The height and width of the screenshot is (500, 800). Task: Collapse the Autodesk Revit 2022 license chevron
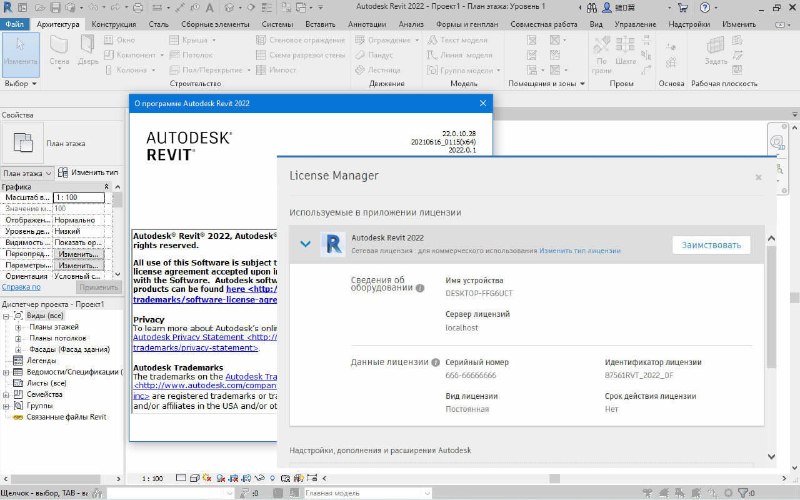pyautogui.click(x=305, y=244)
